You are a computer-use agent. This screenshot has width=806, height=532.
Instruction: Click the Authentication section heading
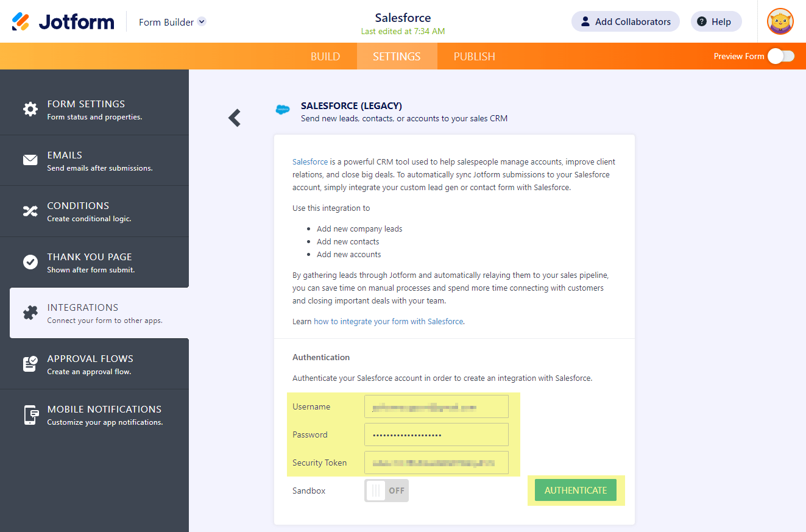pyautogui.click(x=321, y=357)
